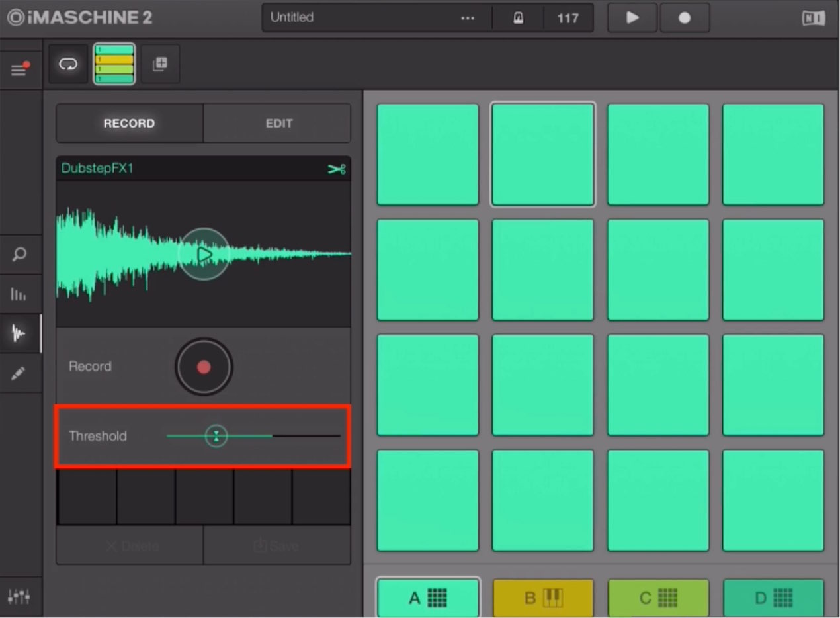The image size is (840, 618).
Task: Add a new scene with plus icon
Action: click(x=160, y=64)
